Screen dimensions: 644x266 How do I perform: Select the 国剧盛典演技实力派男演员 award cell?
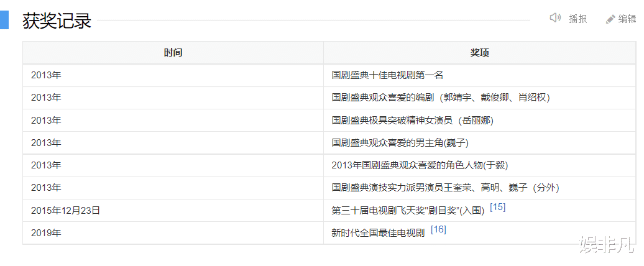480,188
